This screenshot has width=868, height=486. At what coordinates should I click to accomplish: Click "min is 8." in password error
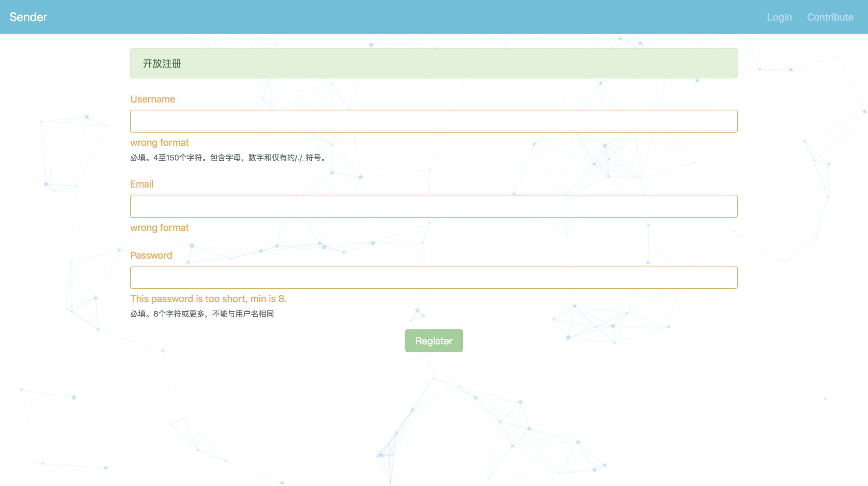(x=268, y=299)
